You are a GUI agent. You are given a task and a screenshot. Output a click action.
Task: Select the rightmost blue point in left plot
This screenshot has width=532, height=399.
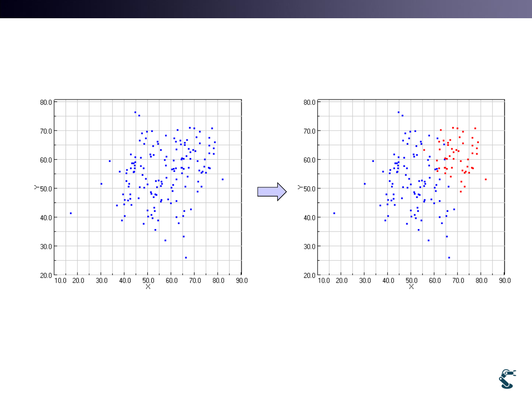click(223, 179)
